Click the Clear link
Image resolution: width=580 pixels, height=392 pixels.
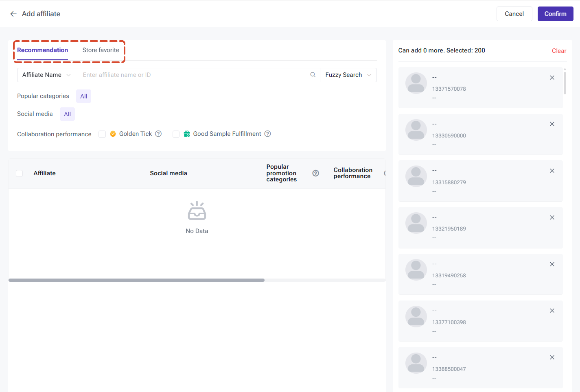559,51
